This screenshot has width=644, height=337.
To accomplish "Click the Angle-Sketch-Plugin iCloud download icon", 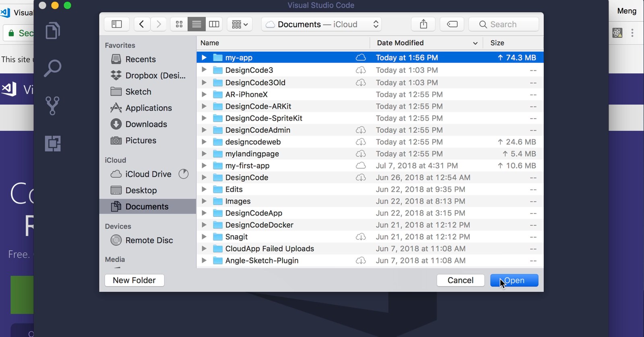I will (x=361, y=261).
